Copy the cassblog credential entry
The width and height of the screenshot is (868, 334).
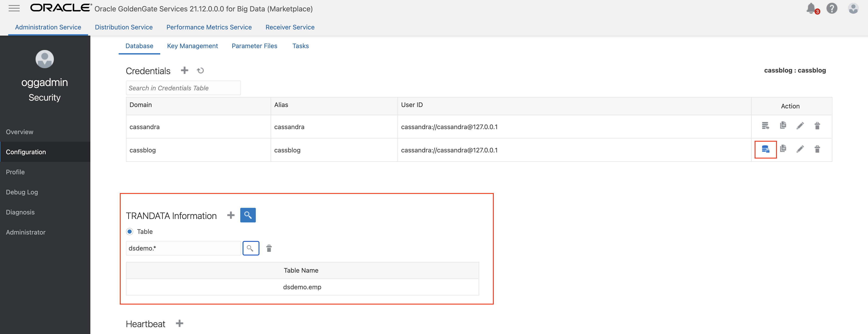pos(783,149)
